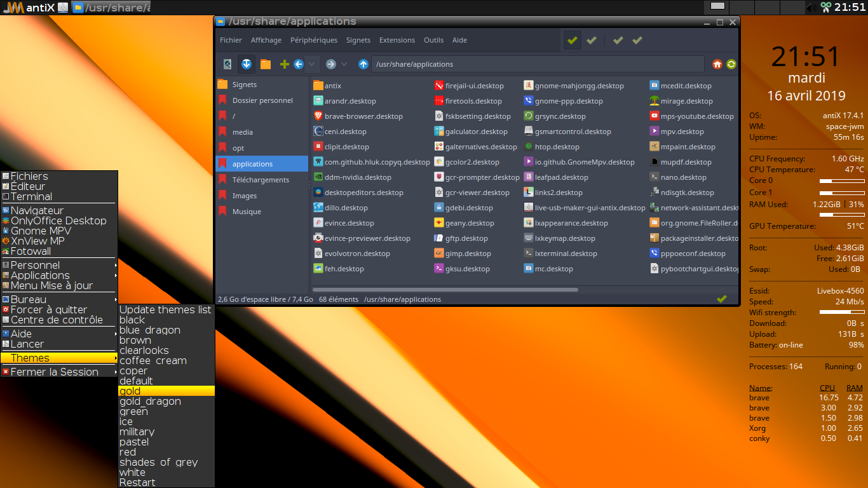The image size is (868, 488).
Task: Refresh the folder with green reload icon
Action: pyautogui.click(x=731, y=64)
